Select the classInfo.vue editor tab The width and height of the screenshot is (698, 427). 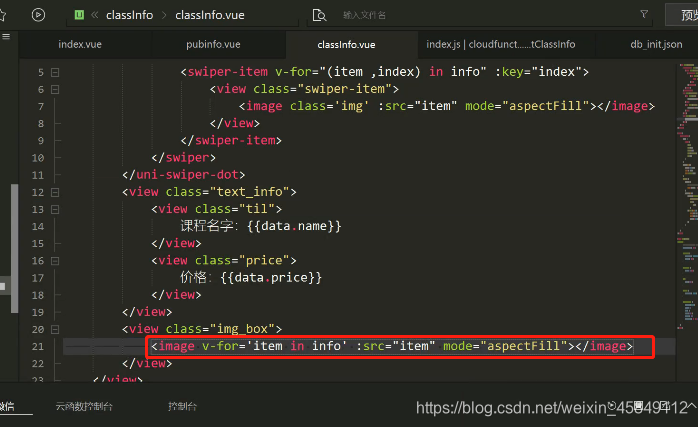click(x=346, y=45)
